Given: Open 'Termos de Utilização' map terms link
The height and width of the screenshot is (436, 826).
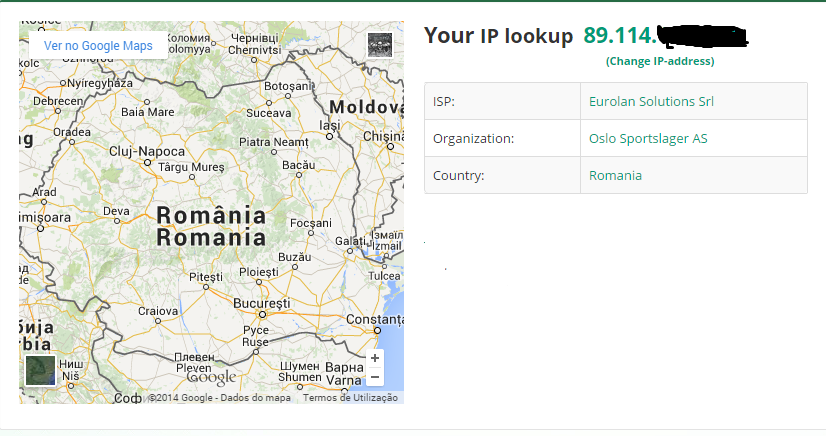Looking at the screenshot, I should (350, 397).
